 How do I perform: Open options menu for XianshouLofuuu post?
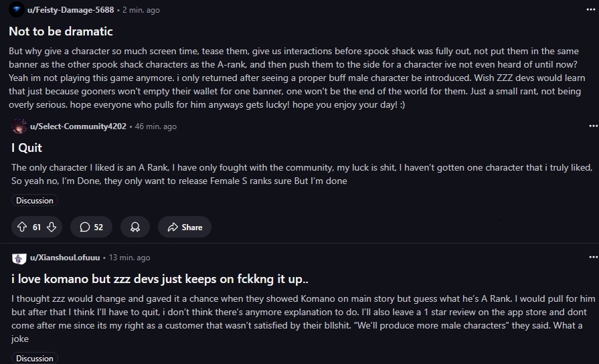click(x=592, y=257)
